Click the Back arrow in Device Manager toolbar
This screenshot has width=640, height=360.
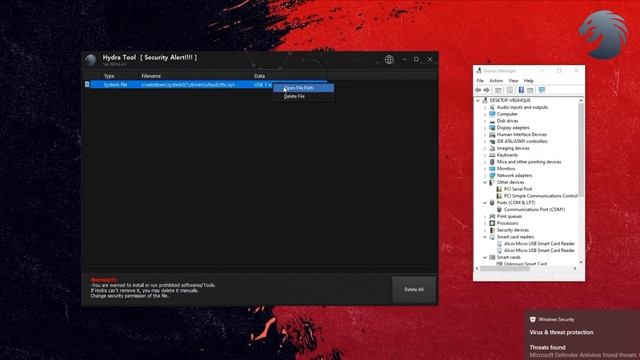tap(478, 90)
